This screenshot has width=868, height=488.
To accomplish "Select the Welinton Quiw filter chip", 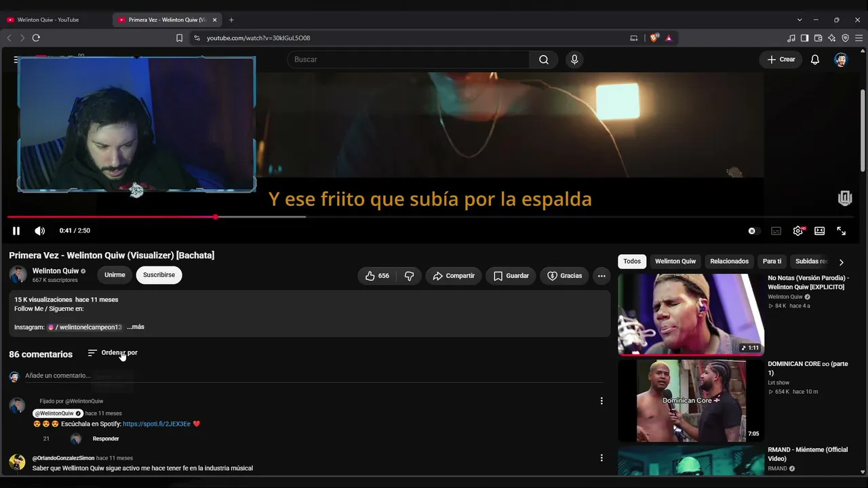I will coord(675,262).
